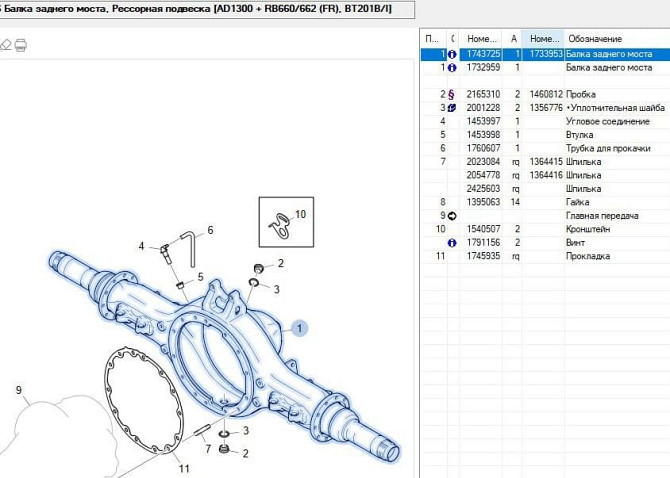
Task: Click the eraser icon above the diagram
Action: pyautogui.click(x=5, y=45)
